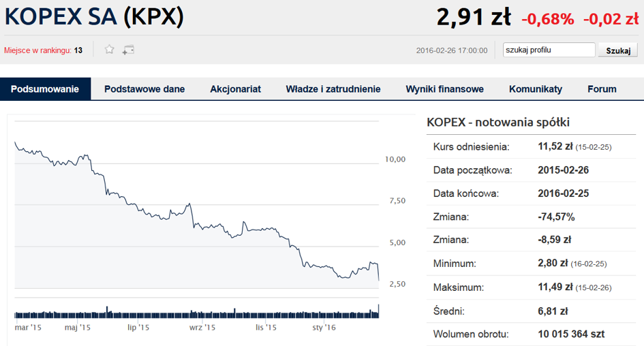Click the add-to-portfolio wallet icon

click(x=128, y=49)
